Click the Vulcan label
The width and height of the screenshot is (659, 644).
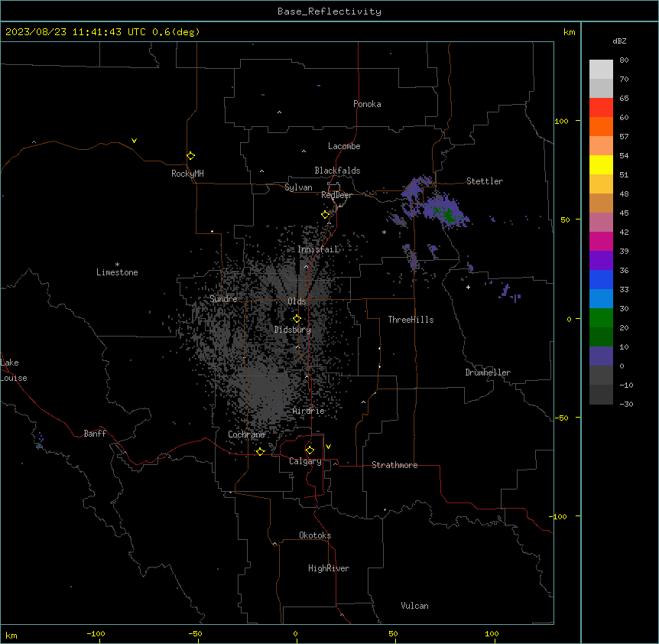pos(414,606)
